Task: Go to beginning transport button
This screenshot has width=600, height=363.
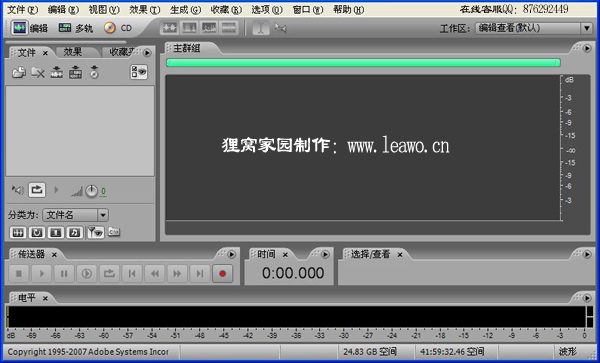Action: point(132,273)
